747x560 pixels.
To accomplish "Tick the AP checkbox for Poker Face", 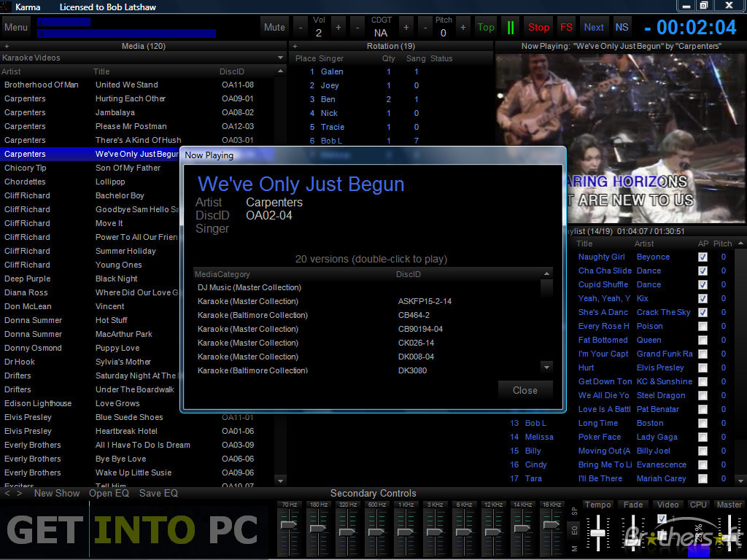I will 703,437.
